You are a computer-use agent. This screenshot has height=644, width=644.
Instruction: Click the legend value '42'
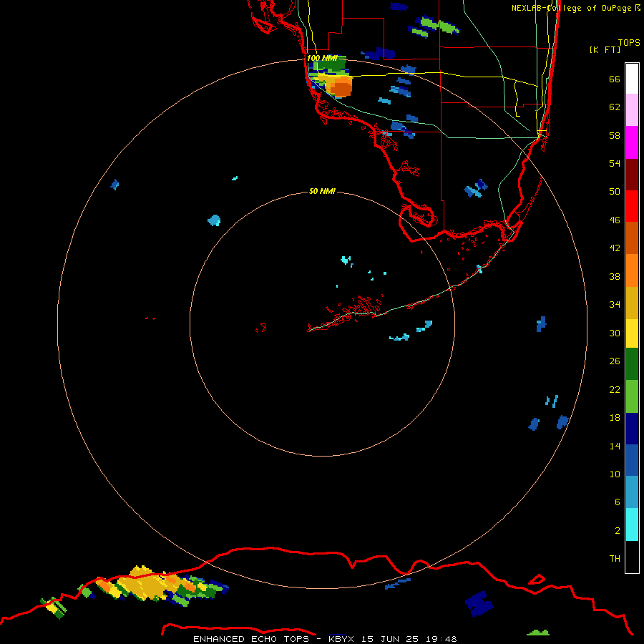(x=615, y=248)
